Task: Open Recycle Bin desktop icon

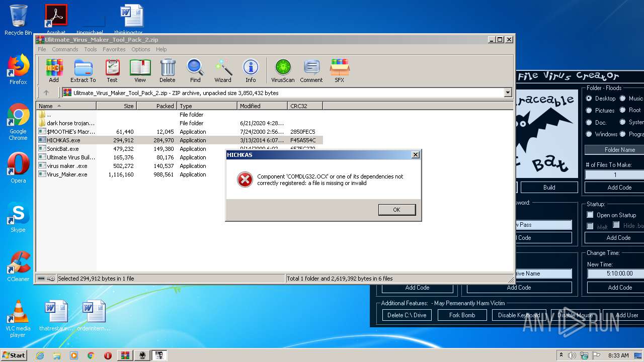Action: point(18,20)
